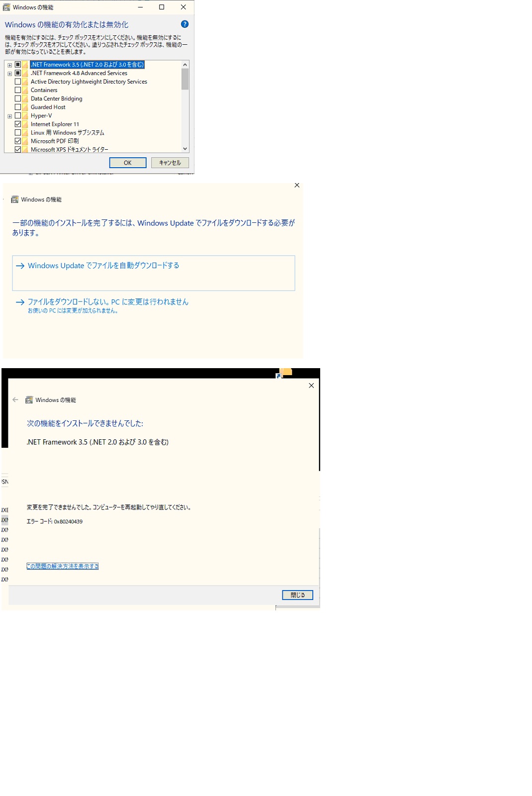Click the Microsoft PDF 印刷 folder icon

pos(25,141)
